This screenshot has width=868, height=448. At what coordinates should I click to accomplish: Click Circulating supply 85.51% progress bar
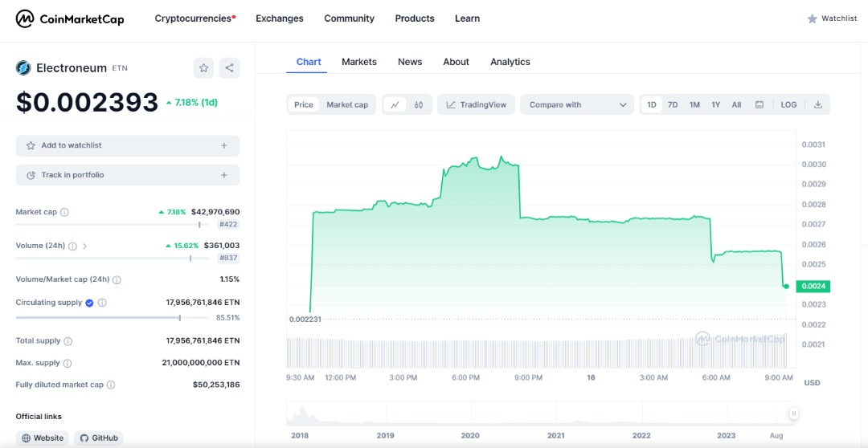coord(113,317)
